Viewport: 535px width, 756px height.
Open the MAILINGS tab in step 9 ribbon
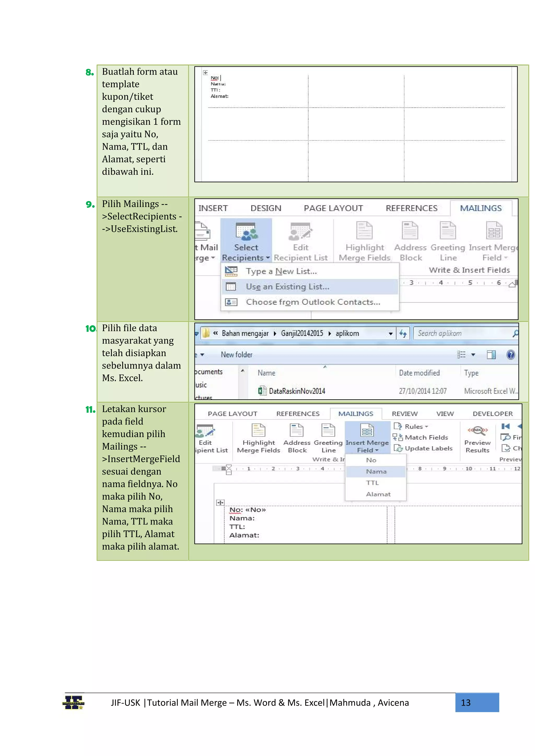click(481, 208)
